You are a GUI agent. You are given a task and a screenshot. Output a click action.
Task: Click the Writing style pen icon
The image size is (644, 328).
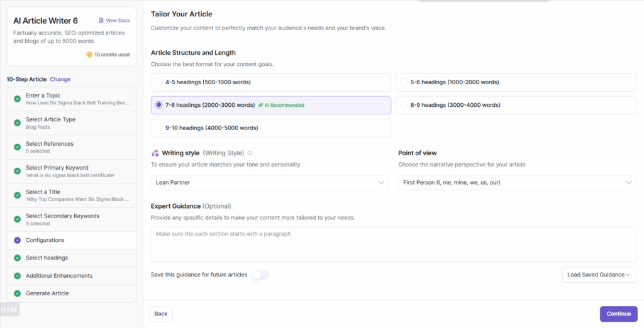tap(155, 153)
